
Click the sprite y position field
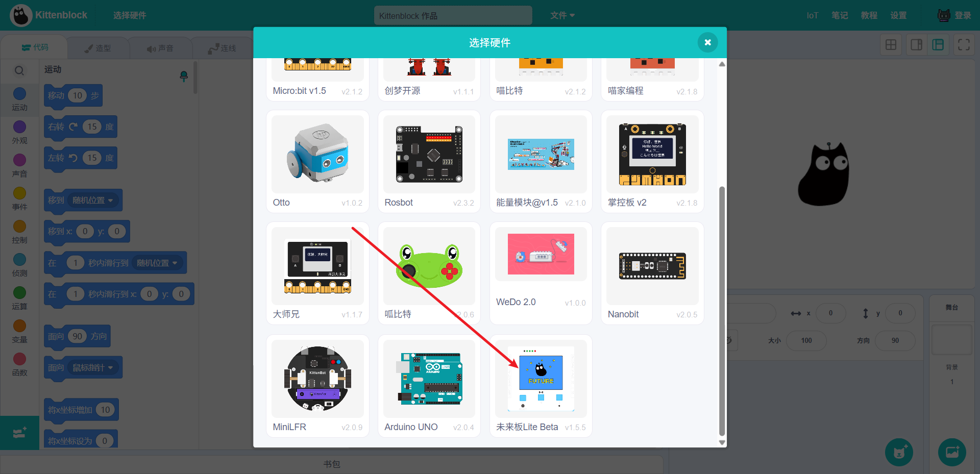tap(900, 313)
